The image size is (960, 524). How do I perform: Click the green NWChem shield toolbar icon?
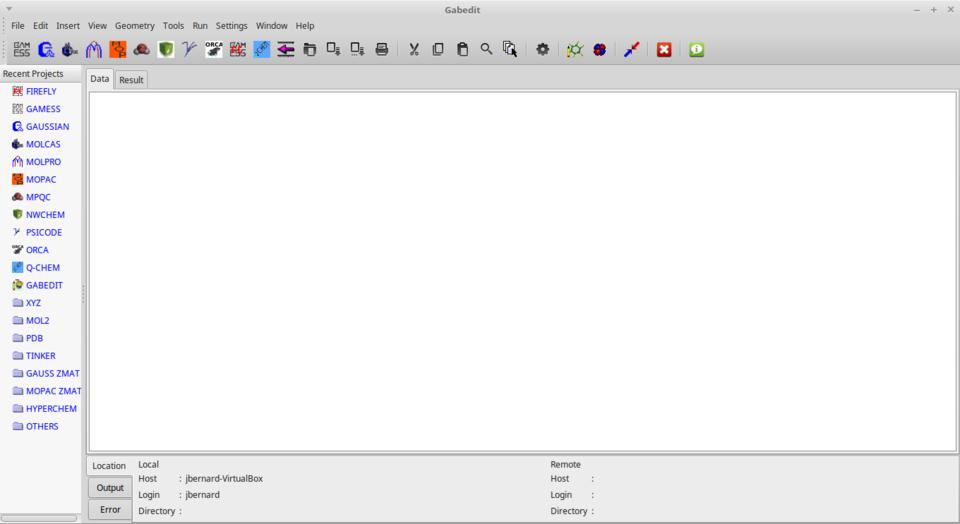(x=166, y=49)
